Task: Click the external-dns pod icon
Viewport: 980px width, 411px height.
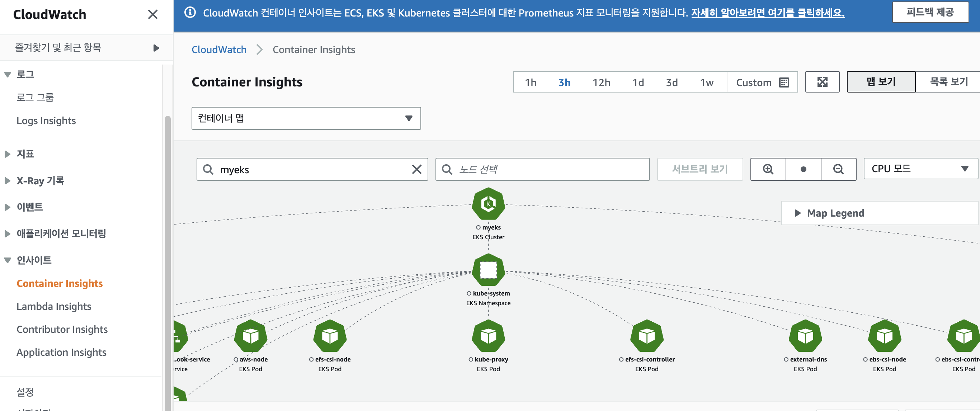Action: tap(805, 336)
